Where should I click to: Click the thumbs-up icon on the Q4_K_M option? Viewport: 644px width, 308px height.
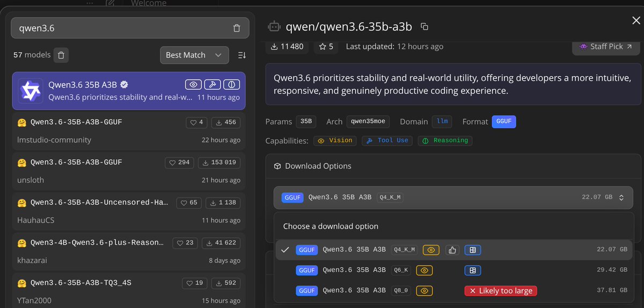452,250
